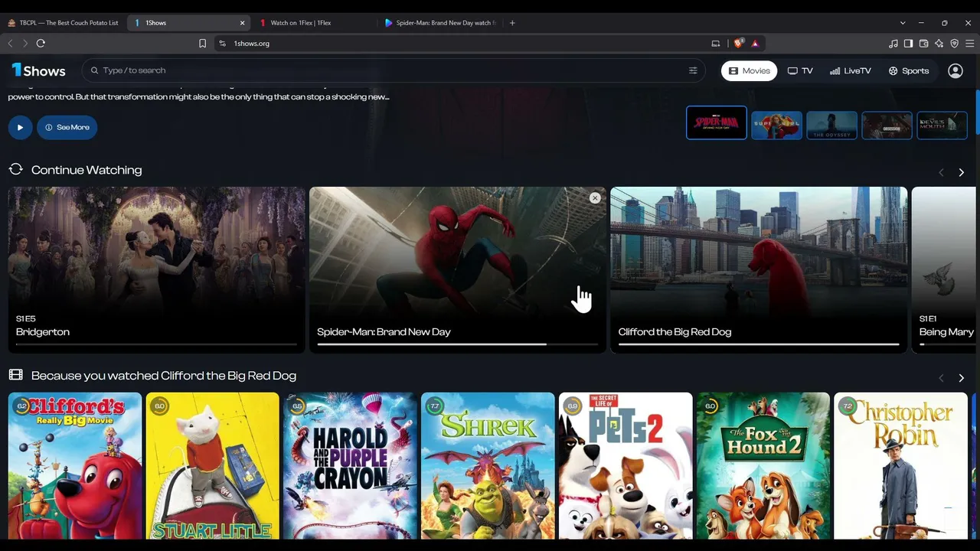
Task: Open the search filter options icon
Action: [x=693, y=70]
